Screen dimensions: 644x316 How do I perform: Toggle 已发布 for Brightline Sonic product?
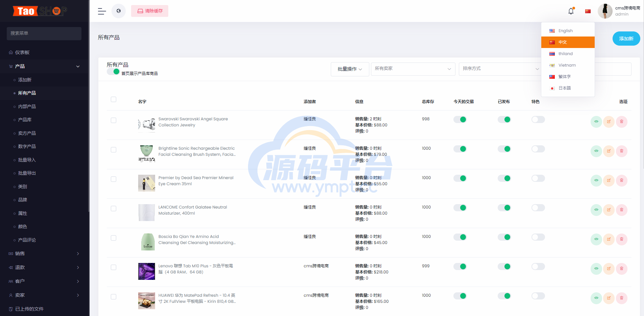point(504,149)
